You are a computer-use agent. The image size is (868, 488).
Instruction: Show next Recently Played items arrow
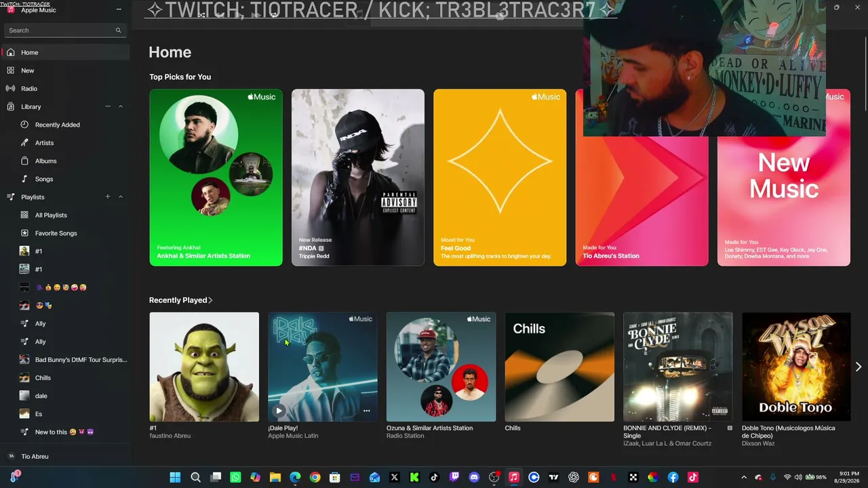pyautogui.click(x=859, y=367)
